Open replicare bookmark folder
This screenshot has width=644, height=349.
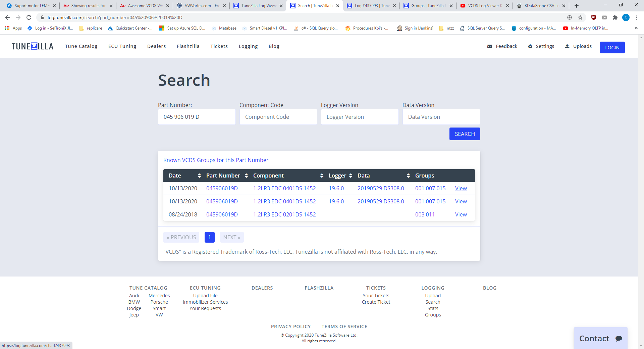pos(91,28)
